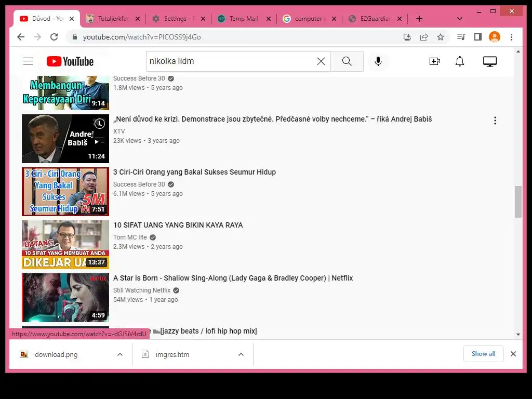Viewport: 532px width, 399px height.
Task: Add Andrej Babiš video to Watch later
Action: [x=99, y=124]
